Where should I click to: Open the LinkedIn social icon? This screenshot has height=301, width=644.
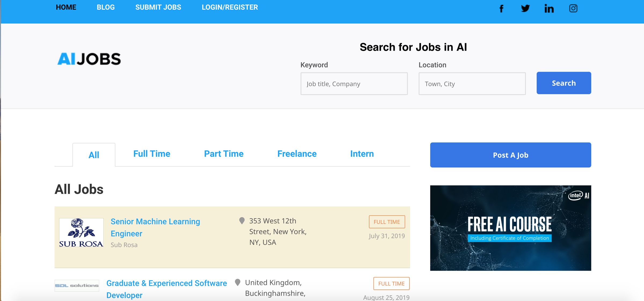pyautogui.click(x=549, y=8)
